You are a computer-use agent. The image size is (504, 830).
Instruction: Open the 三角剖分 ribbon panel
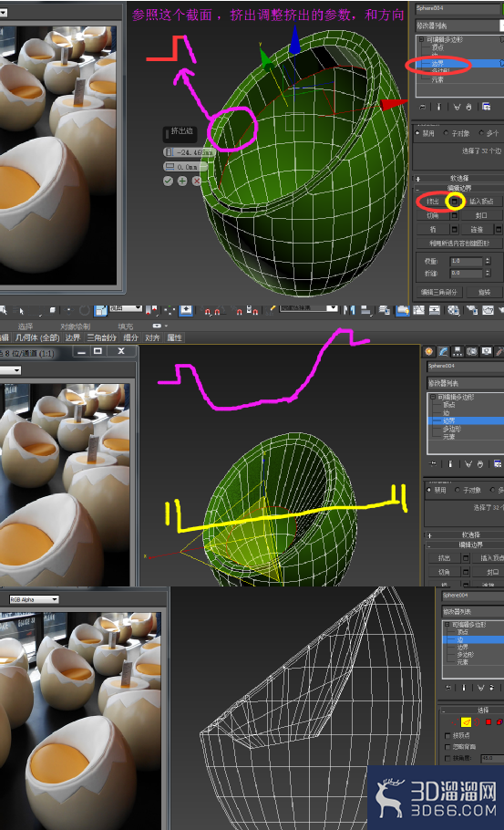click(101, 337)
